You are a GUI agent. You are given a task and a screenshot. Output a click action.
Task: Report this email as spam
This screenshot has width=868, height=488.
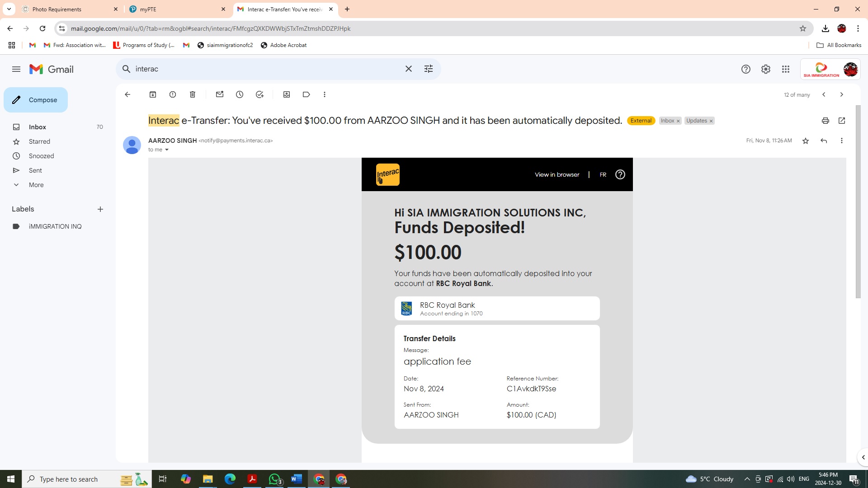pos(173,94)
